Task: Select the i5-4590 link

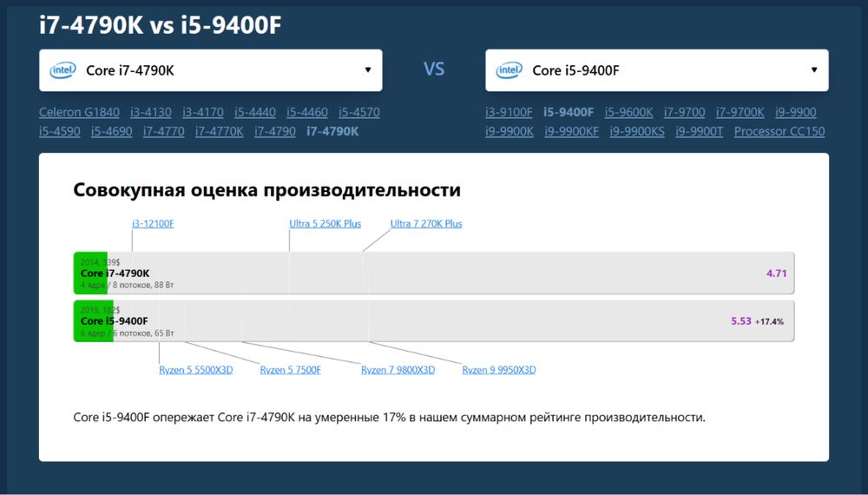Action: (x=60, y=132)
